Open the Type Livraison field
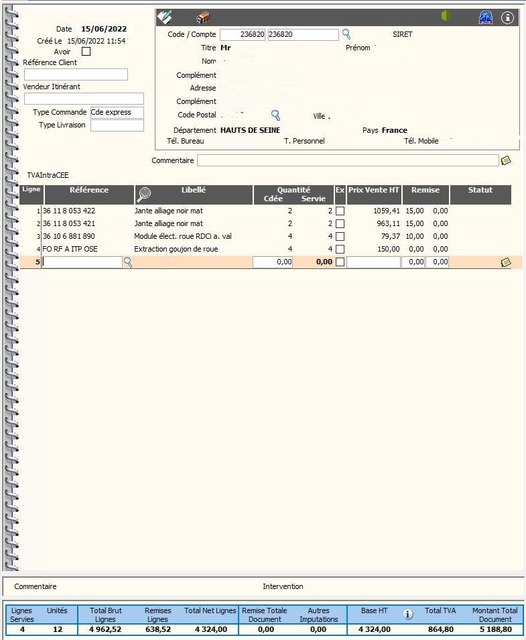 117,125
